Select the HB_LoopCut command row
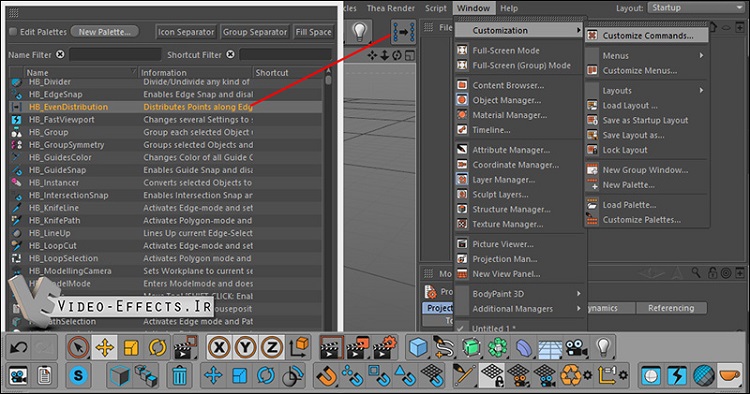Image resolution: width=750 pixels, height=394 pixels. tap(166, 246)
